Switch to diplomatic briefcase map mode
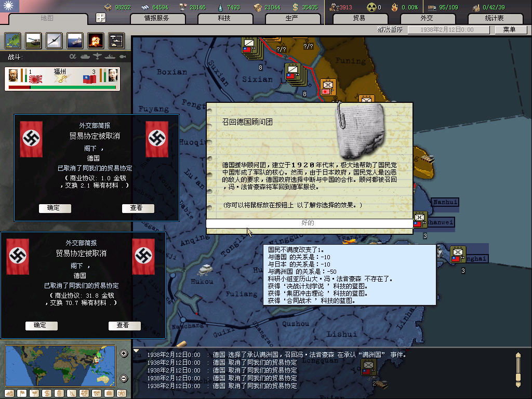This screenshot has width=532, height=399. pos(109,393)
